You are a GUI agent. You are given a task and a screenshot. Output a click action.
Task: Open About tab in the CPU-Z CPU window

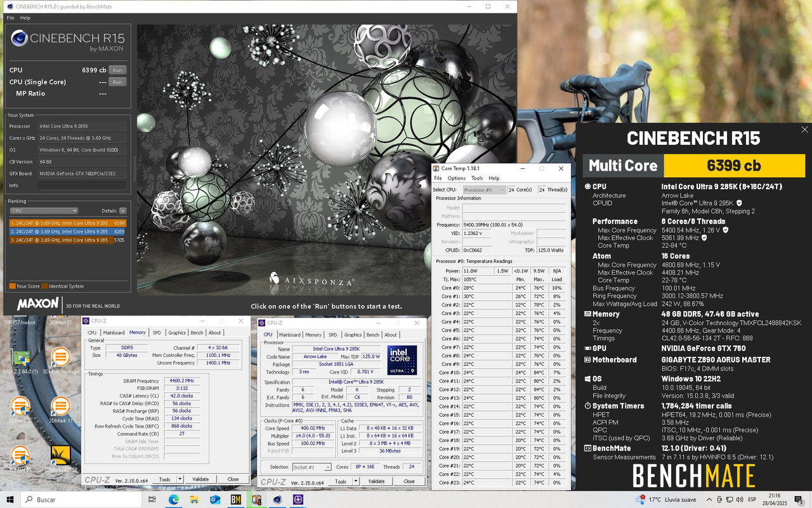click(391, 335)
